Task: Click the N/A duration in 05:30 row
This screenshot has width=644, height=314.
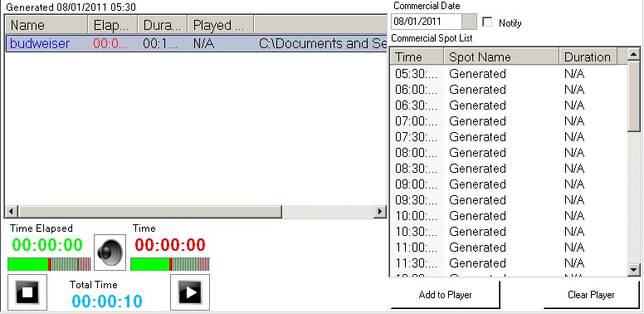Action: (x=574, y=74)
